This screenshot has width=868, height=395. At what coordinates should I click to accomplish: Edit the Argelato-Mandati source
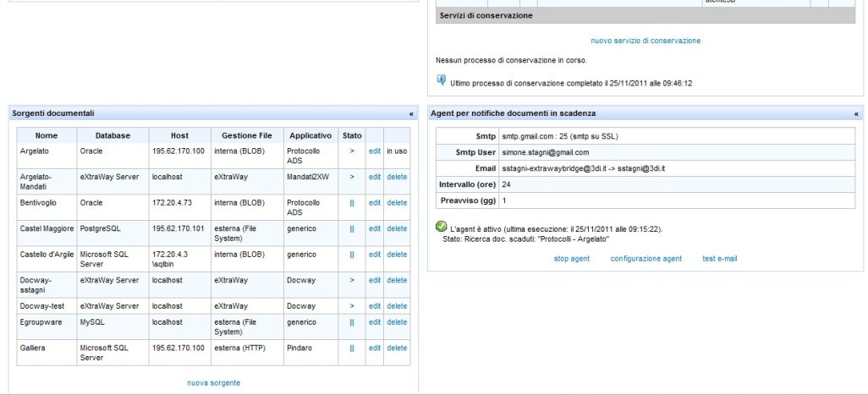tap(375, 177)
